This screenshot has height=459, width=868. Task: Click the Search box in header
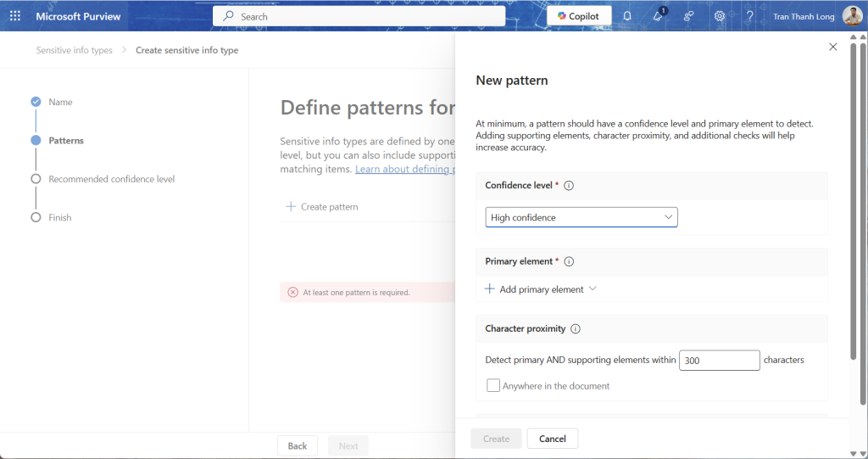[359, 16]
